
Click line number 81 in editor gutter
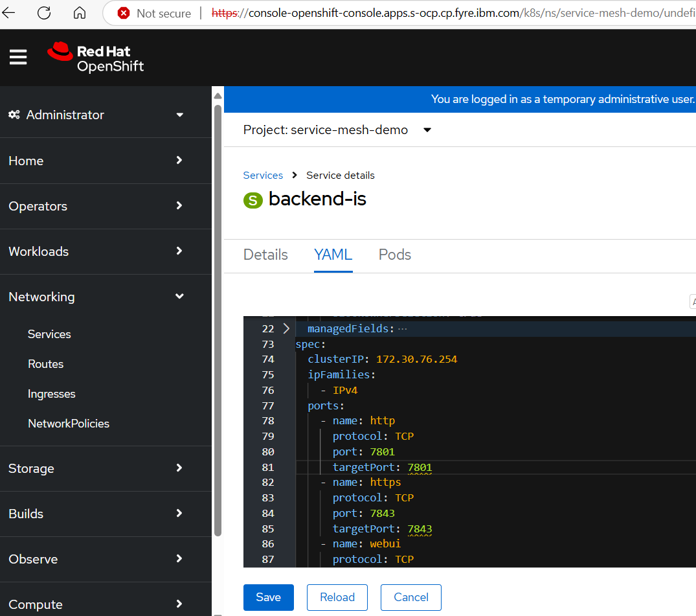point(267,467)
